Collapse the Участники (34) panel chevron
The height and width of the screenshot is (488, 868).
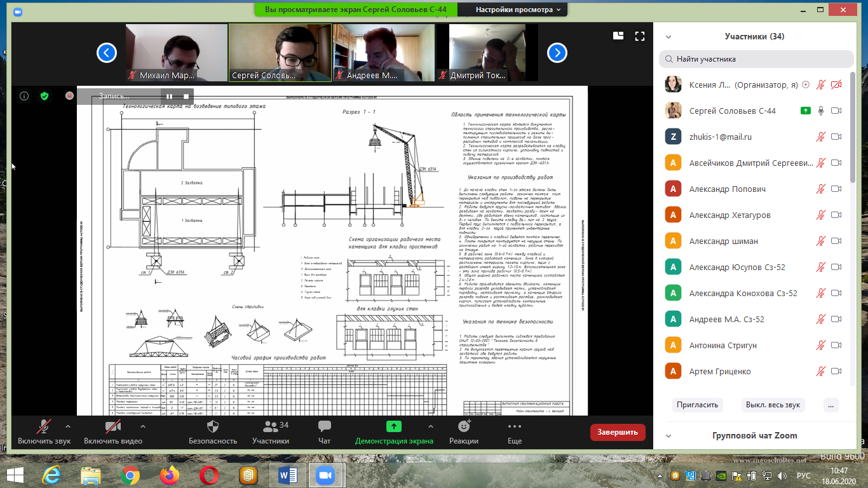[668, 37]
